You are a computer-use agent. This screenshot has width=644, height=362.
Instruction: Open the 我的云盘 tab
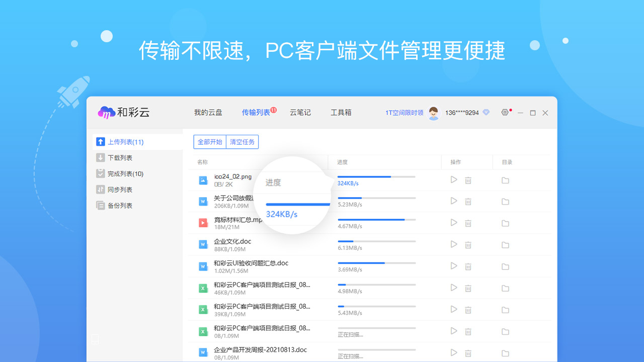tap(208, 113)
